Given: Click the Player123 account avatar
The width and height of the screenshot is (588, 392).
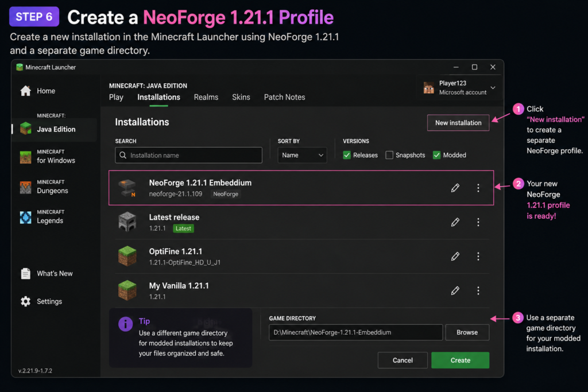Looking at the screenshot, I should [x=428, y=88].
